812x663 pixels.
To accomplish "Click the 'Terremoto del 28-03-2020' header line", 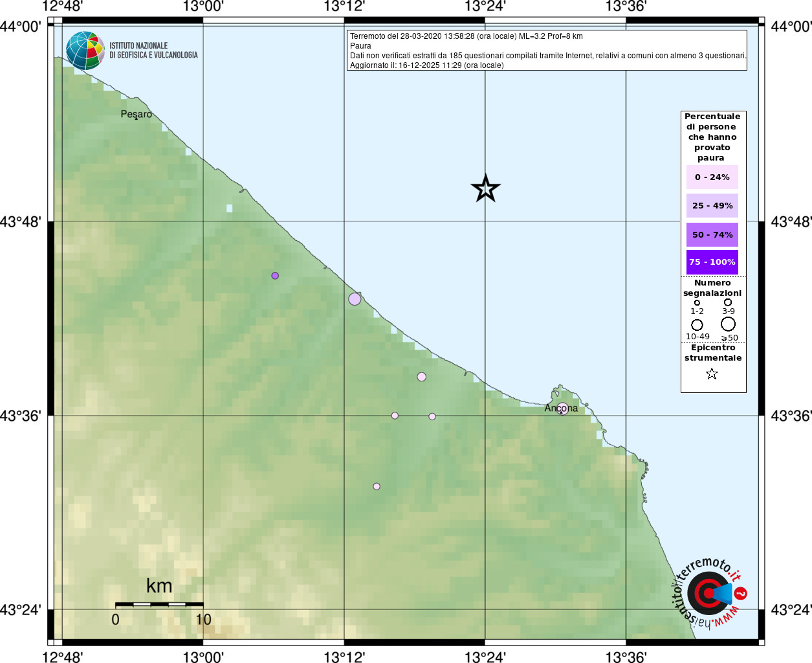I will 466,36.
